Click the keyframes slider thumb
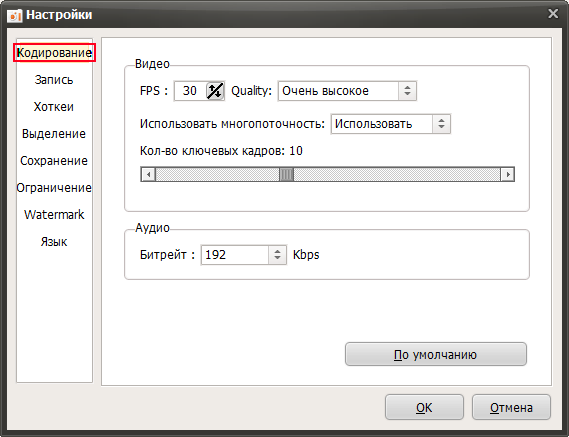The height and width of the screenshot is (437, 569). point(286,175)
